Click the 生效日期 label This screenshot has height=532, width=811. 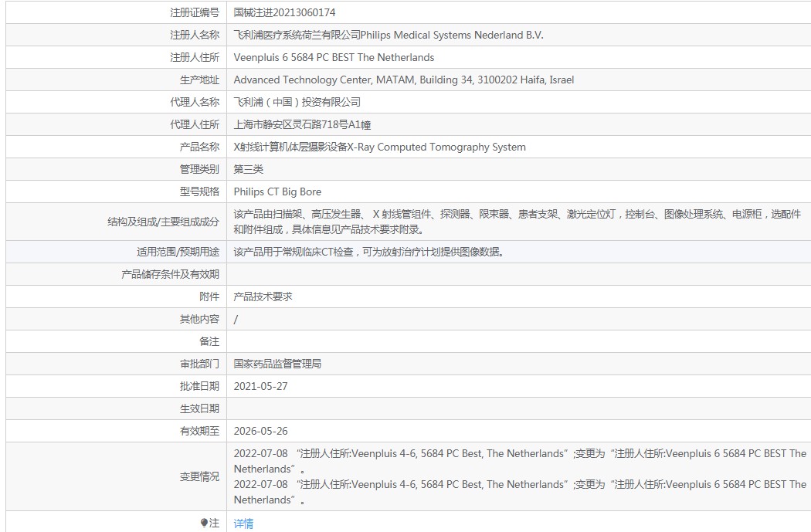click(x=199, y=409)
